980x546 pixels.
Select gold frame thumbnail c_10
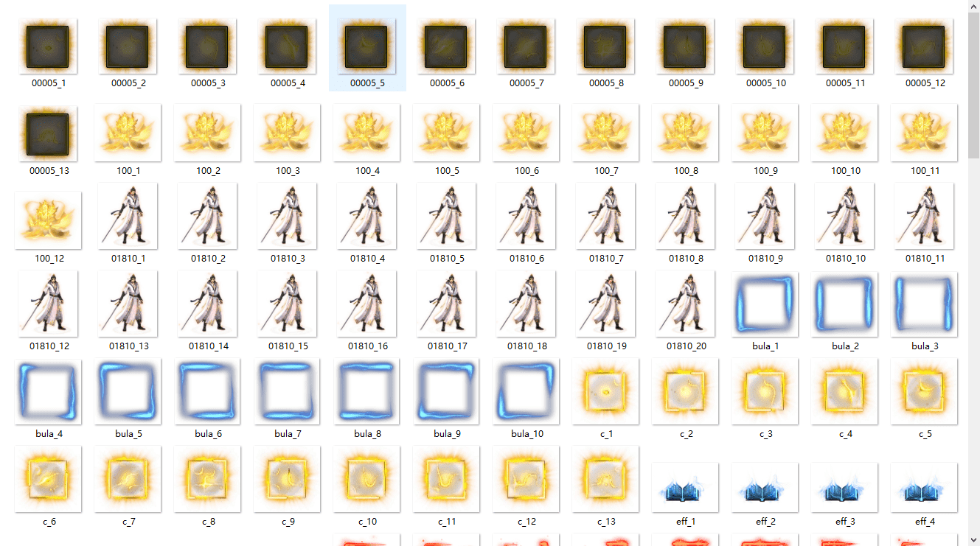366,479
